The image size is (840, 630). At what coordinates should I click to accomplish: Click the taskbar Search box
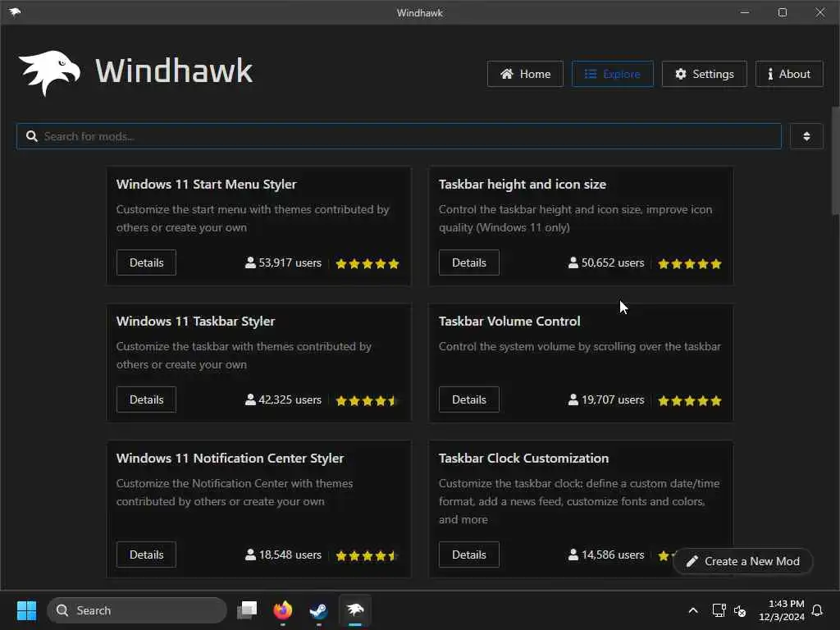(137, 610)
